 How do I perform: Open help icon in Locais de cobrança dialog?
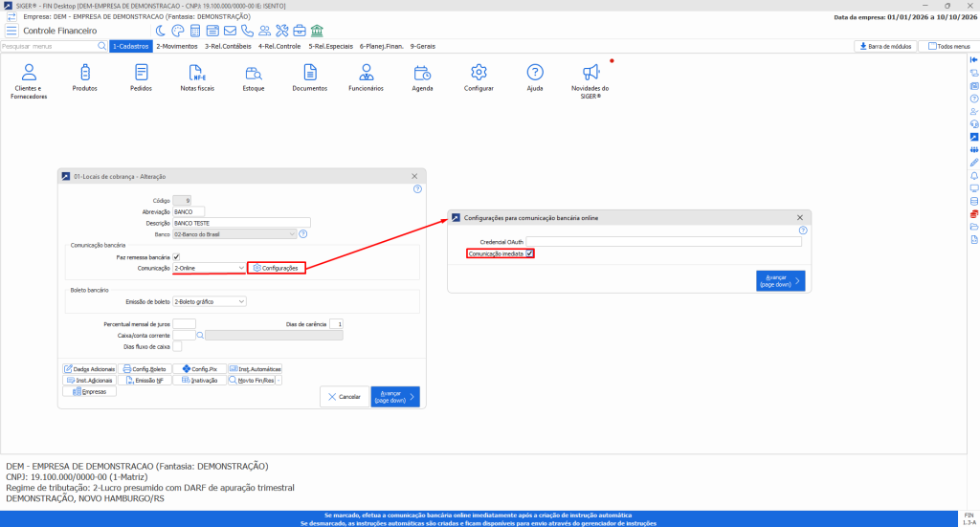[417, 189]
